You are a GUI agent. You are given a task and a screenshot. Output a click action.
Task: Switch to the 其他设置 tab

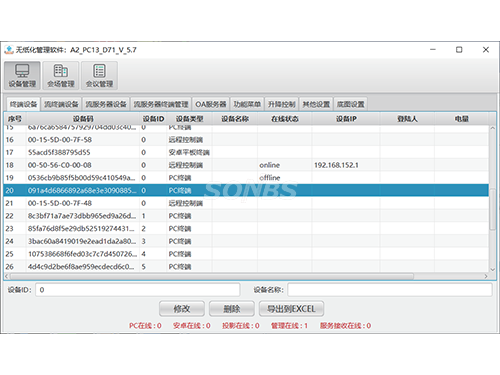tap(316, 104)
